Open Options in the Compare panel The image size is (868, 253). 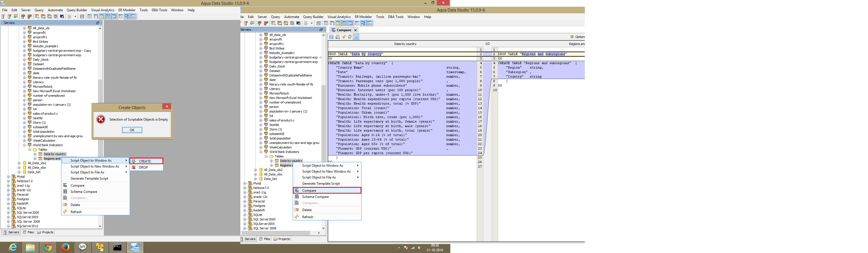click(x=578, y=37)
